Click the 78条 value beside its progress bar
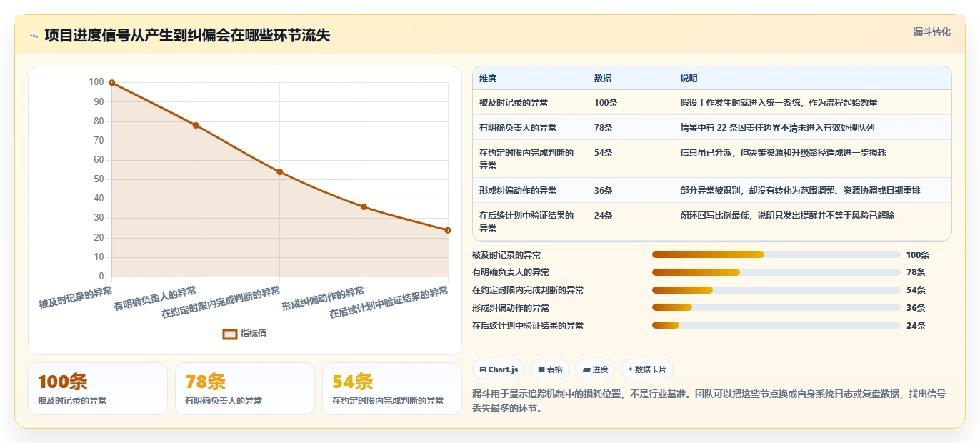The image size is (980, 443). [916, 272]
